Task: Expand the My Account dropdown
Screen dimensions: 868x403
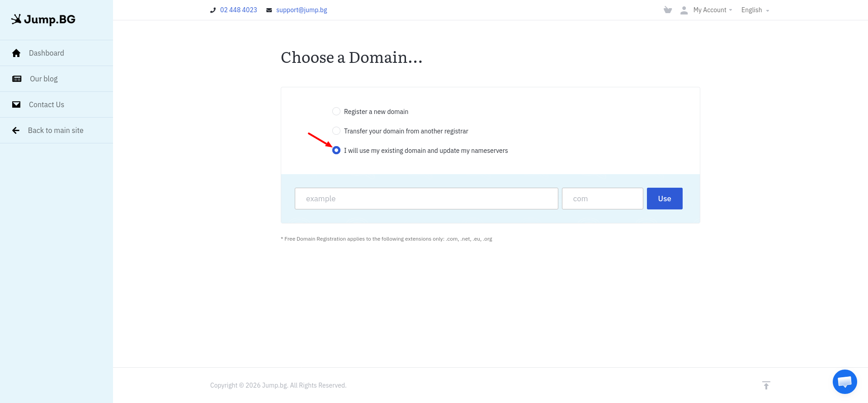Action: pyautogui.click(x=712, y=10)
